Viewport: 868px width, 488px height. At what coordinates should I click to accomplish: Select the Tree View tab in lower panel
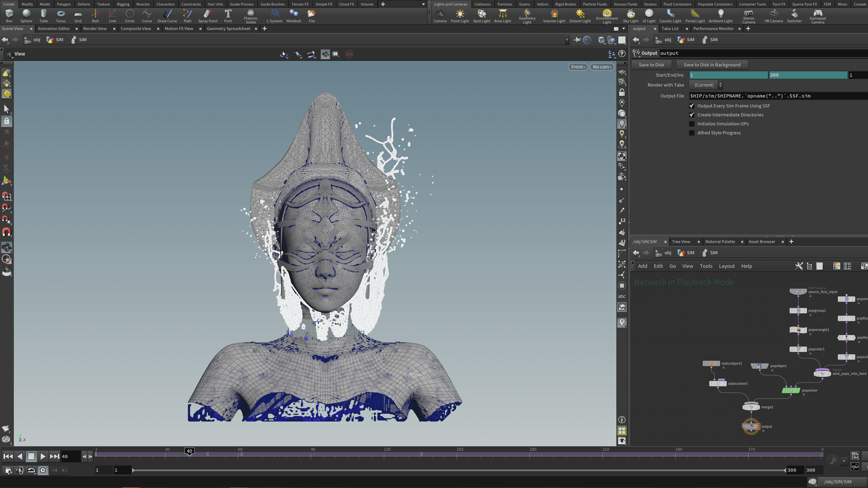[x=681, y=241]
